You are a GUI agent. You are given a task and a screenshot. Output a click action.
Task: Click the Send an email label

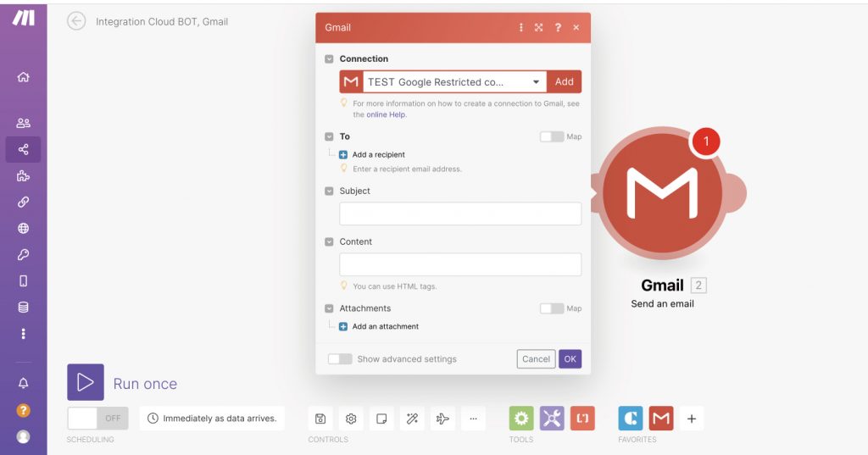click(x=662, y=303)
